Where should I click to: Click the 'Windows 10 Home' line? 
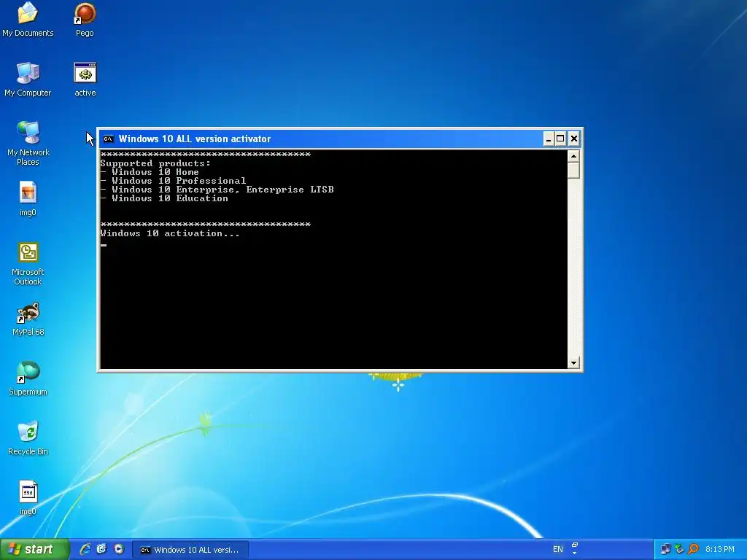click(x=150, y=172)
